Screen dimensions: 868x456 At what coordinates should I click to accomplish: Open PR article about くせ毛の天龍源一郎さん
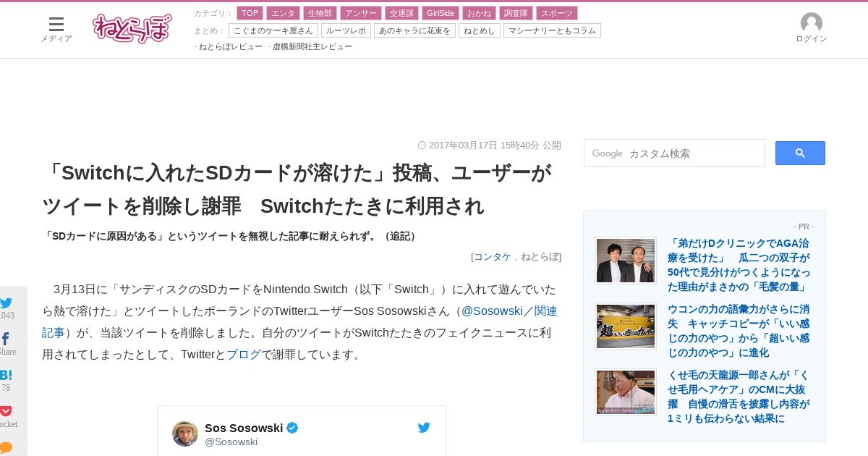[x=739, y=397]
